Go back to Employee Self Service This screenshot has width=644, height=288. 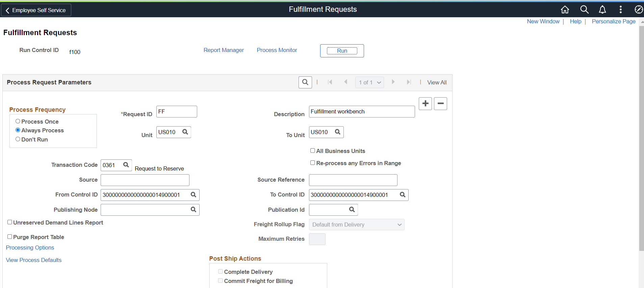[x=36, y=10]
